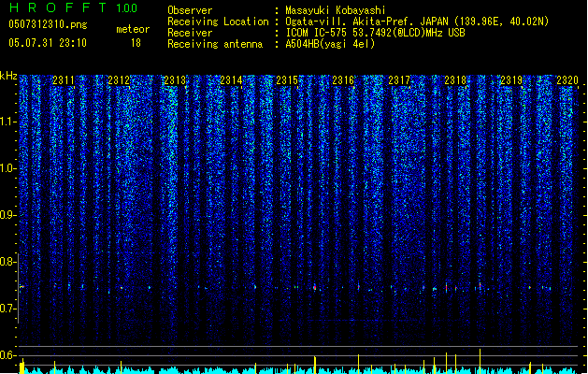Click the 2311 time marker
Screen dimensions: 588x374
pyautogui.click(x=63, y=80)
